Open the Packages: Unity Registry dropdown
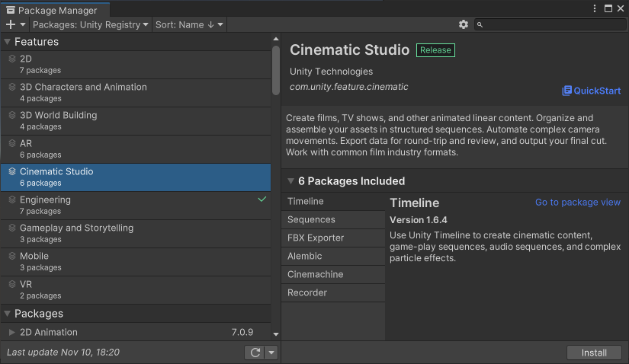Viewport: 629px width, 364px height. click(x=91, y=24)
